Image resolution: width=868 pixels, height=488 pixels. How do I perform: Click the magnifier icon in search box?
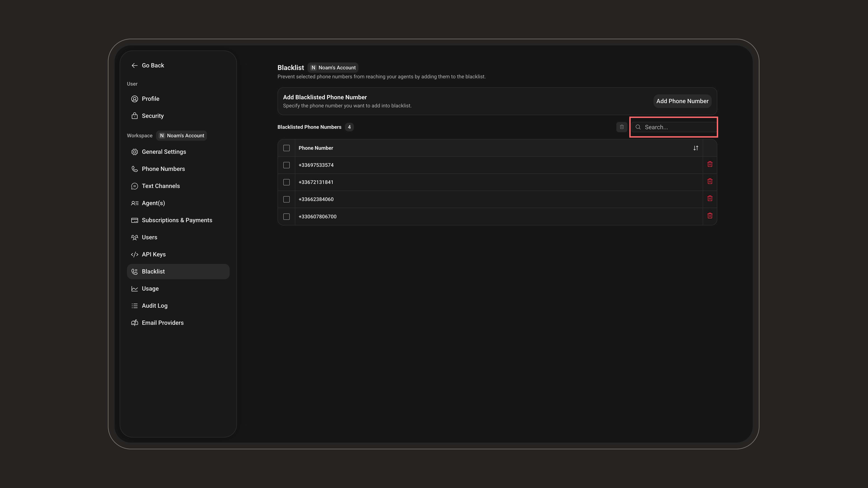tap(638, 127)
